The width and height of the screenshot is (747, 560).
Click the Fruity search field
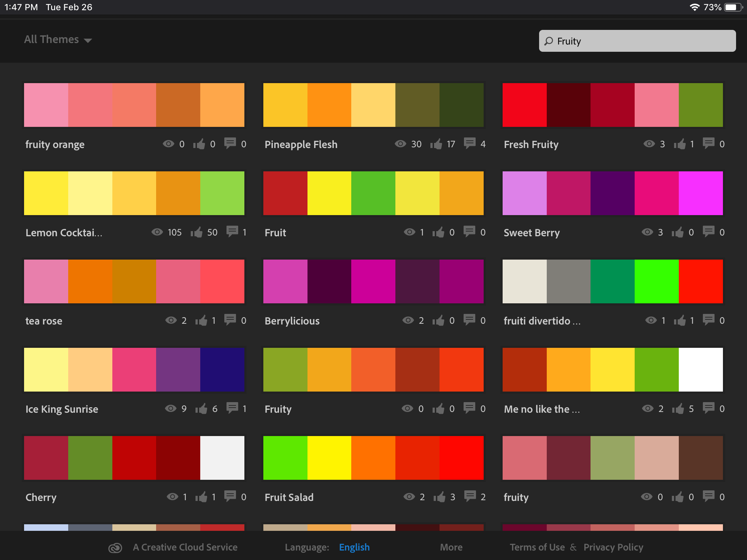(637, 41)
